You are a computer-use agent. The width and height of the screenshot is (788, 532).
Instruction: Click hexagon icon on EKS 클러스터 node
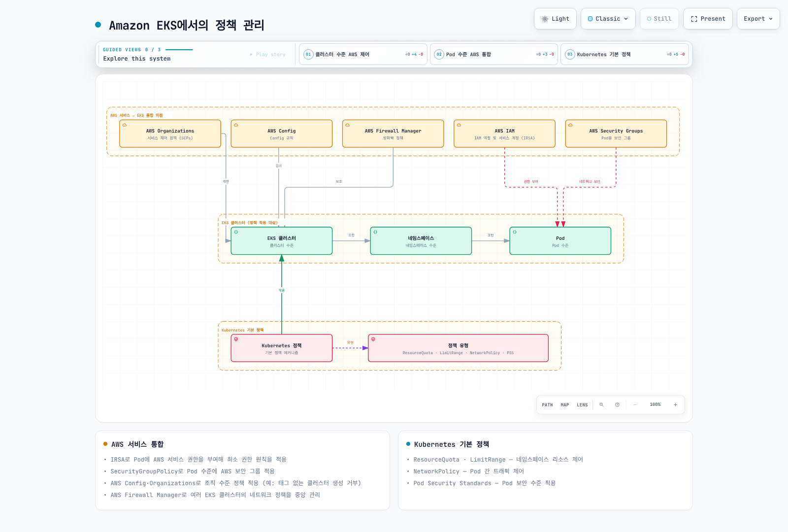click(236, 232)
